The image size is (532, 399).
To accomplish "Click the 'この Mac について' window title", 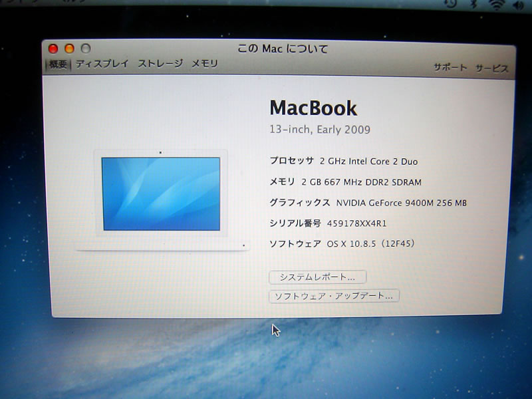I will pos(283,49).
